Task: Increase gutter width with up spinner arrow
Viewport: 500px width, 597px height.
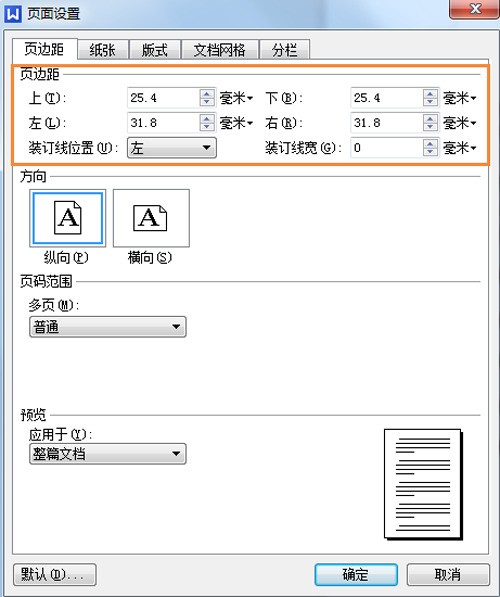Action: click(430, 143)
